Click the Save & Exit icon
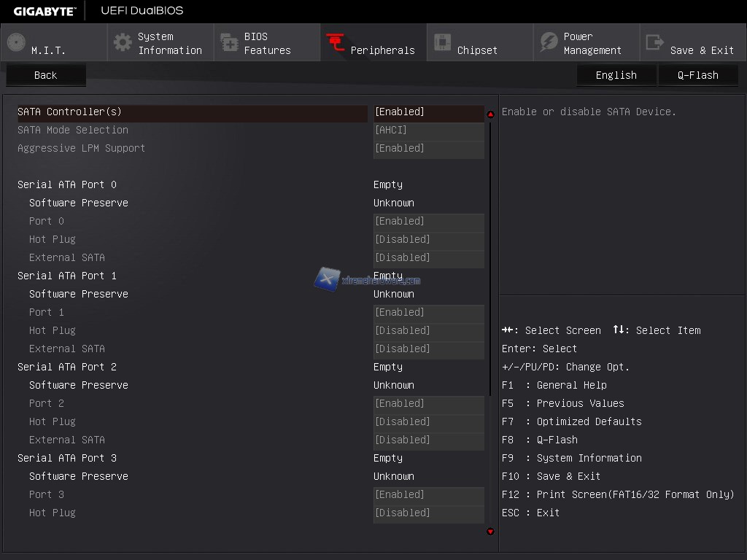This screenshot has height=560, width=747. pyautogui.click(x=655, y=42)
